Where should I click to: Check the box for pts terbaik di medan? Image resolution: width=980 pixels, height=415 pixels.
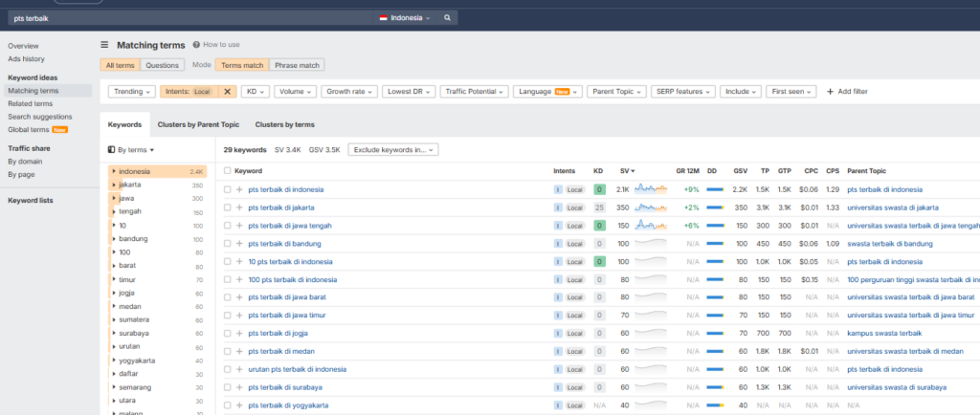[x=228, y=352]
